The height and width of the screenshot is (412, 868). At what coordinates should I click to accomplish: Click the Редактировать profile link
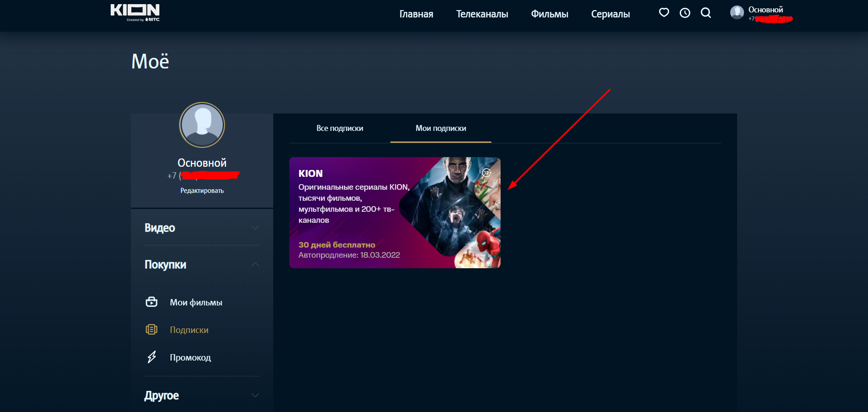click(202, 191)
